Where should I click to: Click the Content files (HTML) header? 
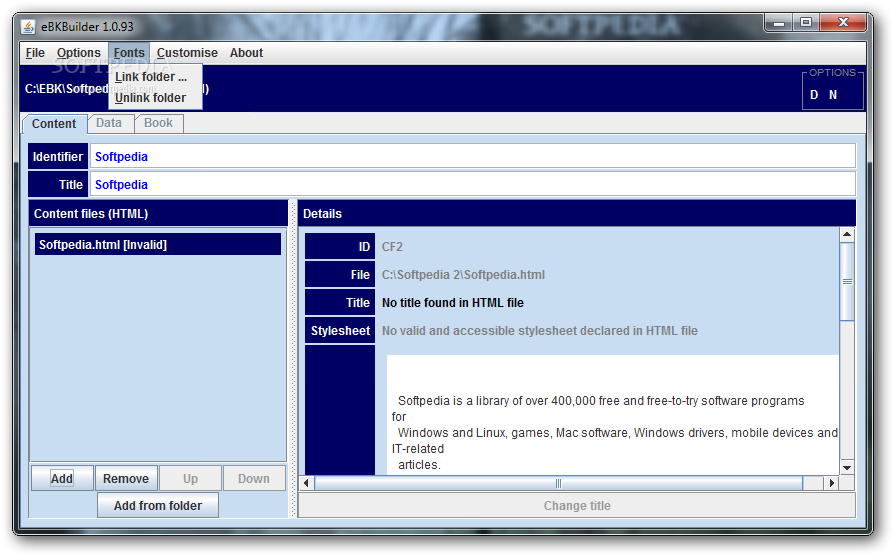pos(158,213)
